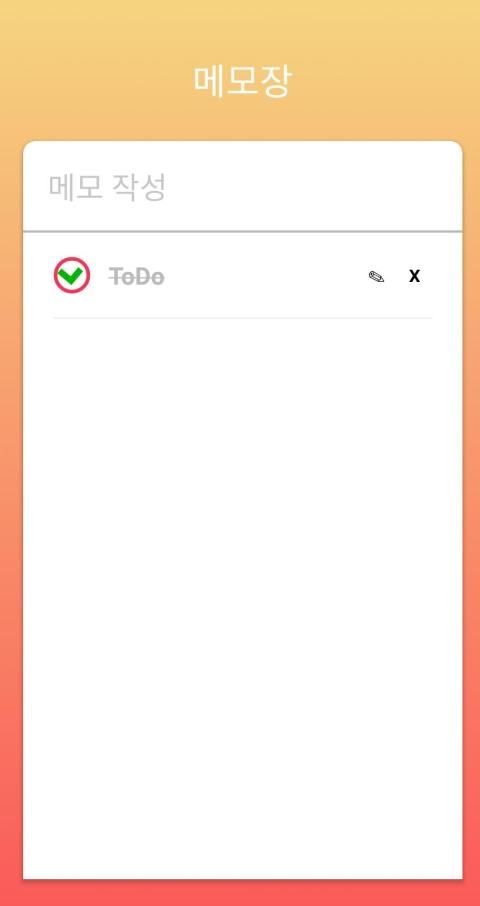Focus the 메모 작성 input field

(243, 187)
